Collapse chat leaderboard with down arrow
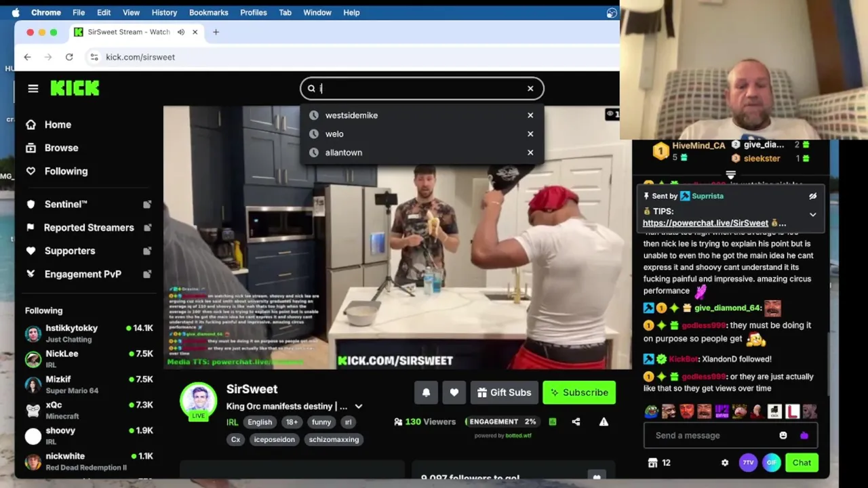Screen dimensions: 868x488 pos(730,176)
